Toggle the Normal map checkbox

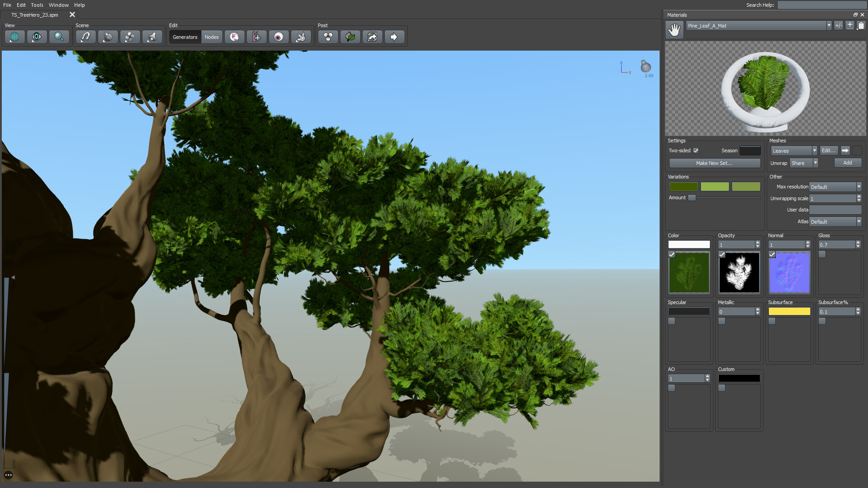tap(772, 254)
